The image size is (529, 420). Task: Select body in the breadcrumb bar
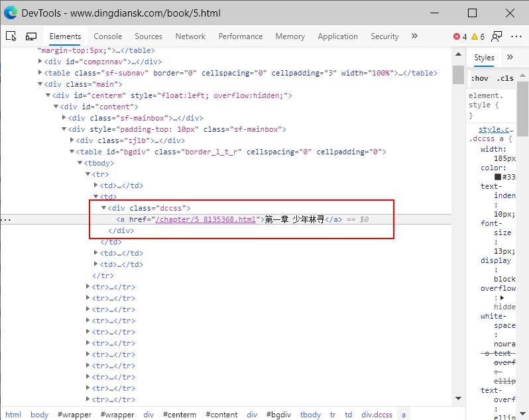pos(40,414)
